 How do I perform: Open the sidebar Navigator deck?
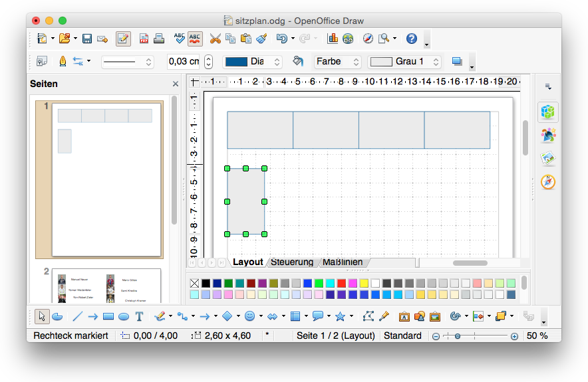click(x=548, y=183)
